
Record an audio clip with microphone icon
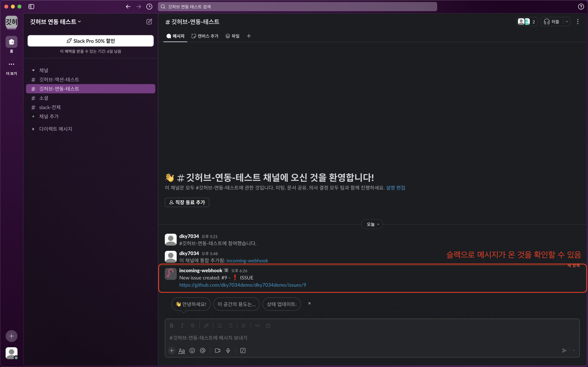coord(228,351)
